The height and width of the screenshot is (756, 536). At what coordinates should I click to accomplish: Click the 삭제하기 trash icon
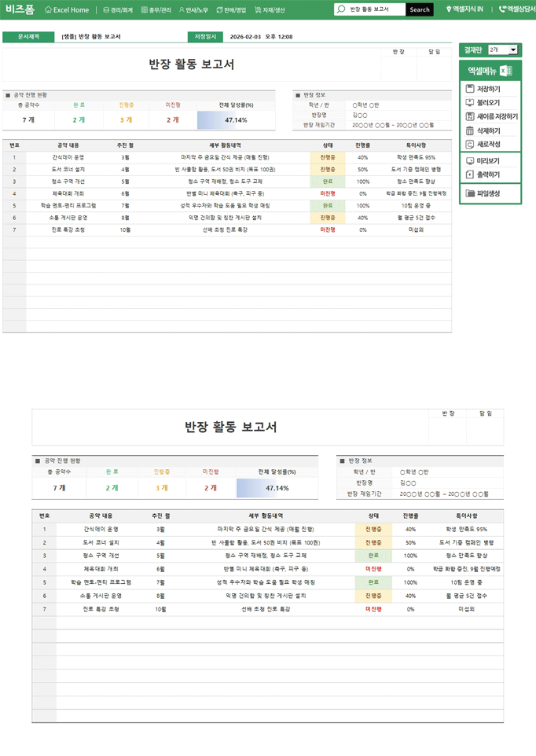470,130
